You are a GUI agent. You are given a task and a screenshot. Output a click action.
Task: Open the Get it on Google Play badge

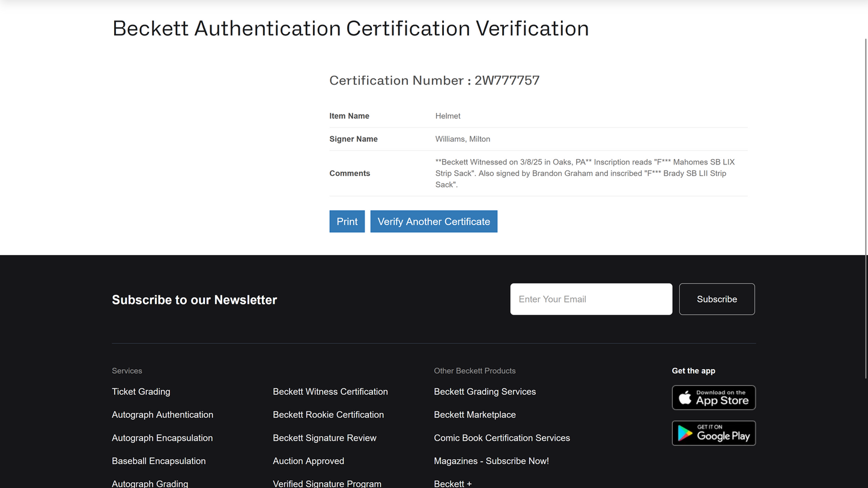(714, 433)
